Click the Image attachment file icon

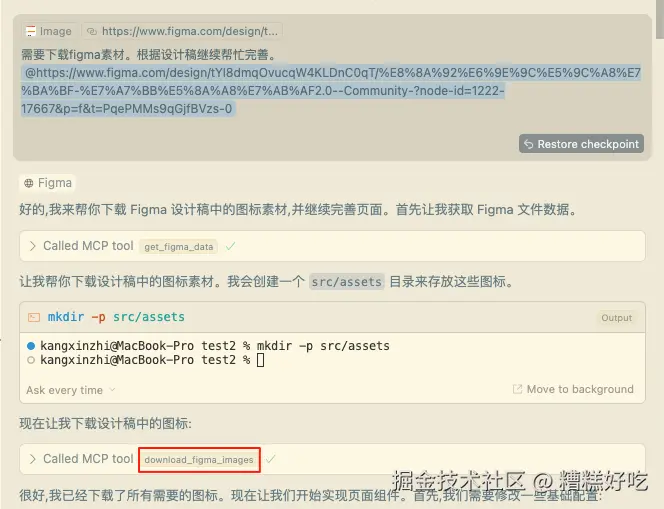coord(30,31)
